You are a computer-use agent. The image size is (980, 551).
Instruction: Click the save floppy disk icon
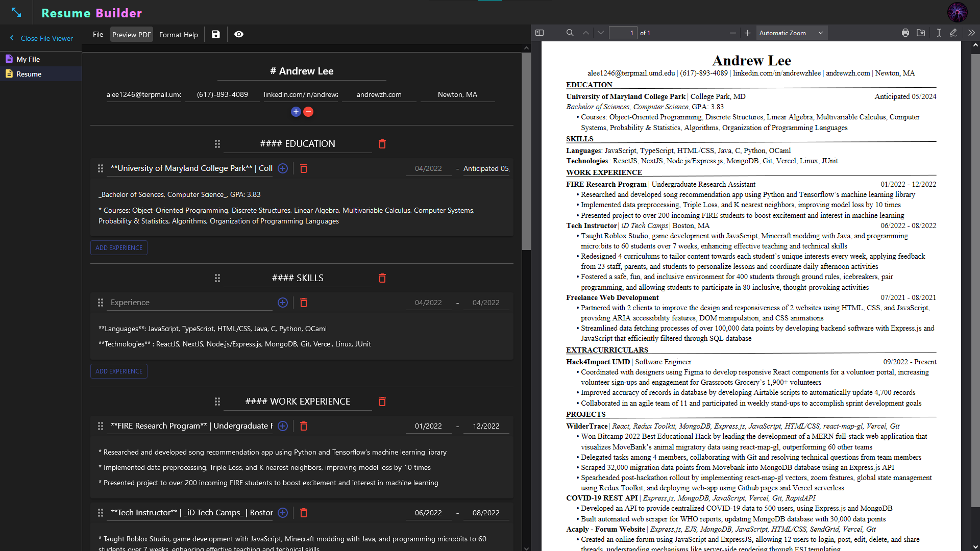pyautogui.click(x=216, y=34)
